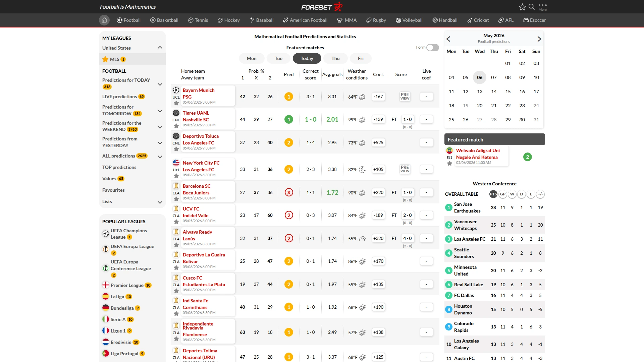
Task: Favourite UCV FC vs Ind del Valle star
Action: point(176,222)
